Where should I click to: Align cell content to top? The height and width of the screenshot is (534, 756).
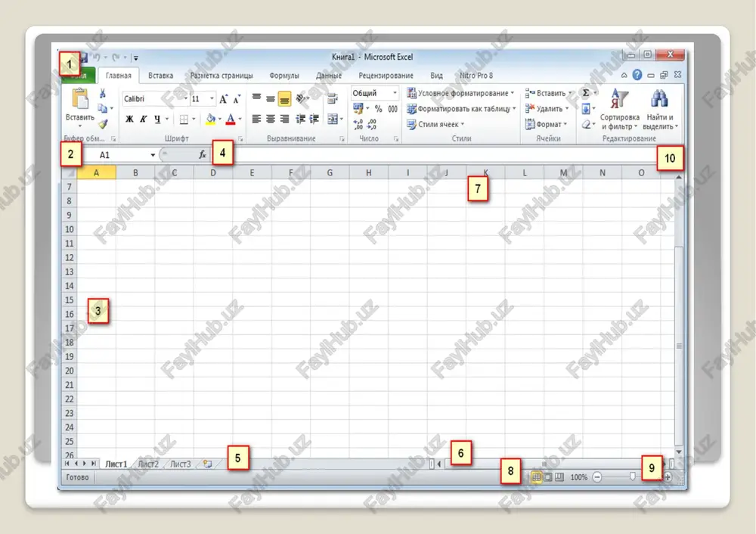tap(256, 98)
